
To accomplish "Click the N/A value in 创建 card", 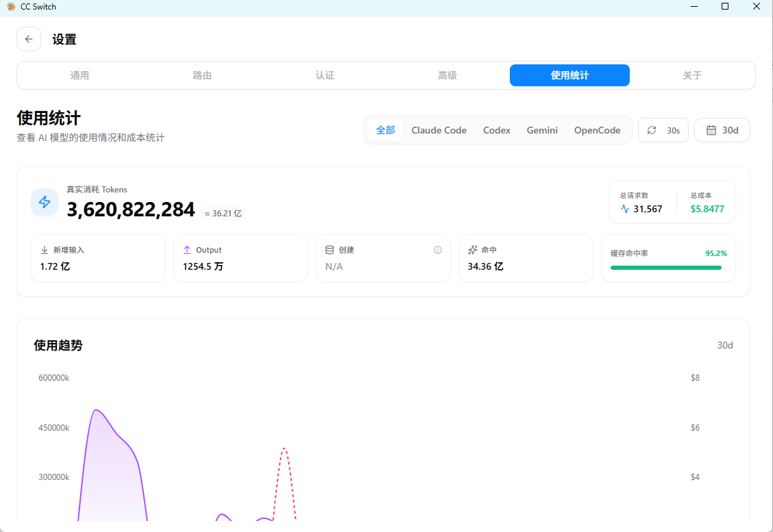I will [x=334, y=266].
